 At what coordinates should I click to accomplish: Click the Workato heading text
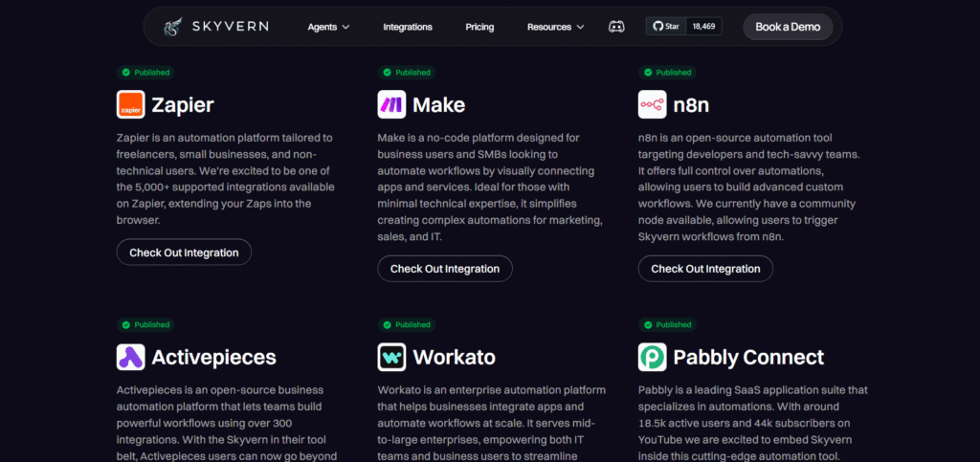454,357
